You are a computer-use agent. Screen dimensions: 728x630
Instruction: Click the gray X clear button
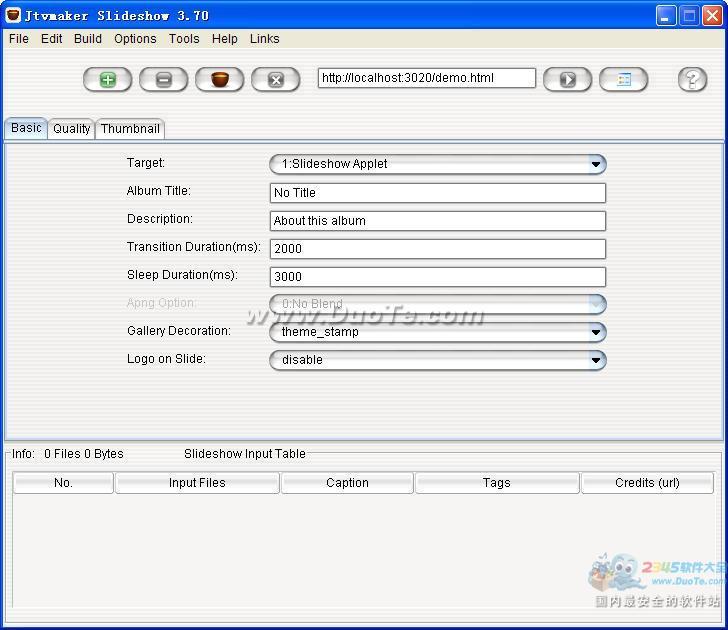click(x=276, y=80)
